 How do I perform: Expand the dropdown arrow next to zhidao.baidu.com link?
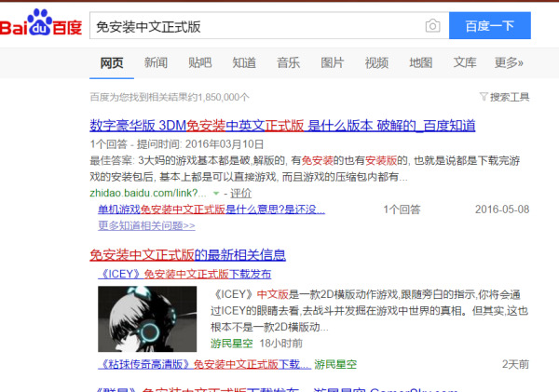click(x=216, y=193)
